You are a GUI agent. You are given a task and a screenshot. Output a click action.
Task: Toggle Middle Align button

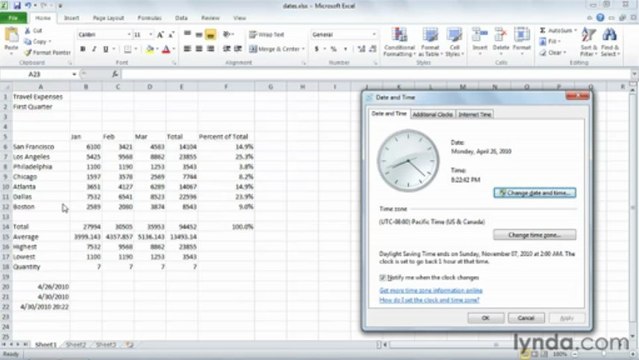click(199, 35)
